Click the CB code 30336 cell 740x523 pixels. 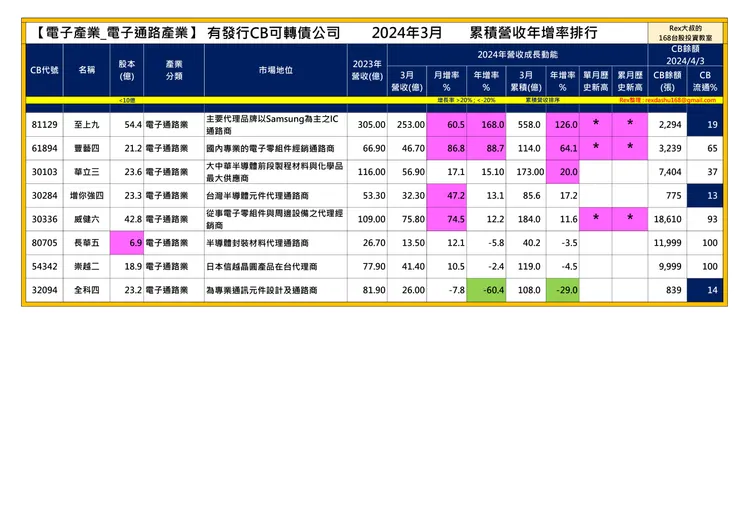pos(44,219)
